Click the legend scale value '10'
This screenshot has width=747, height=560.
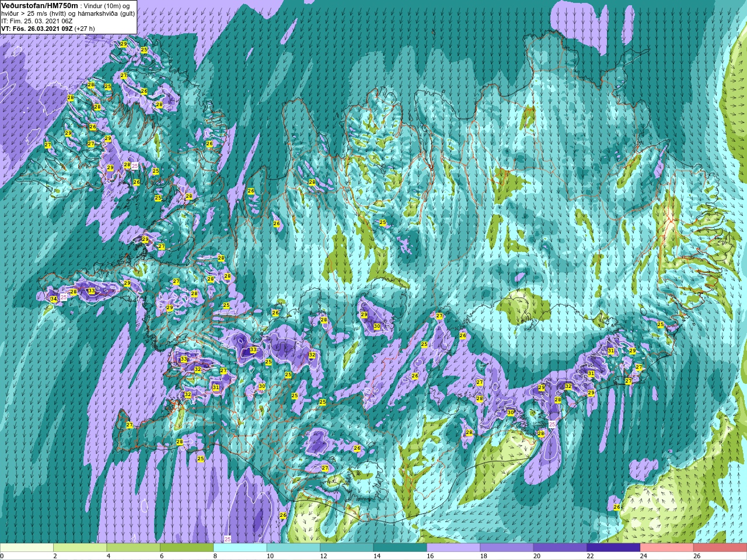(270, 556)
